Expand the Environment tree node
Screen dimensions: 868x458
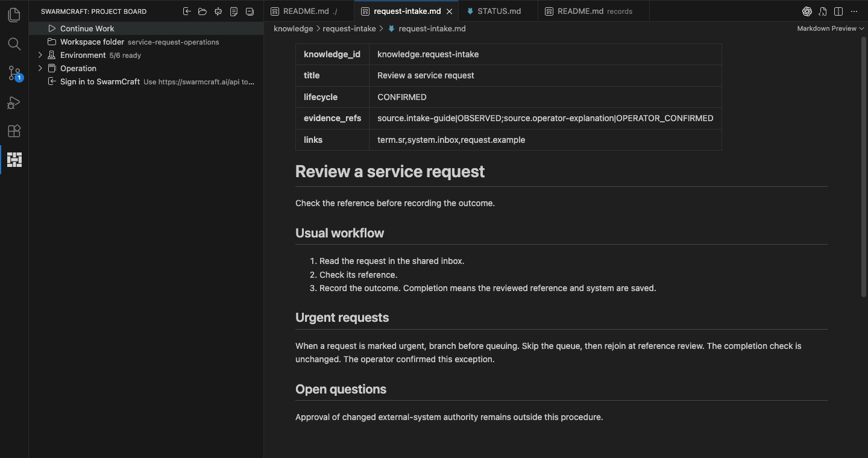pyautogui.click(x=40, y=55)
